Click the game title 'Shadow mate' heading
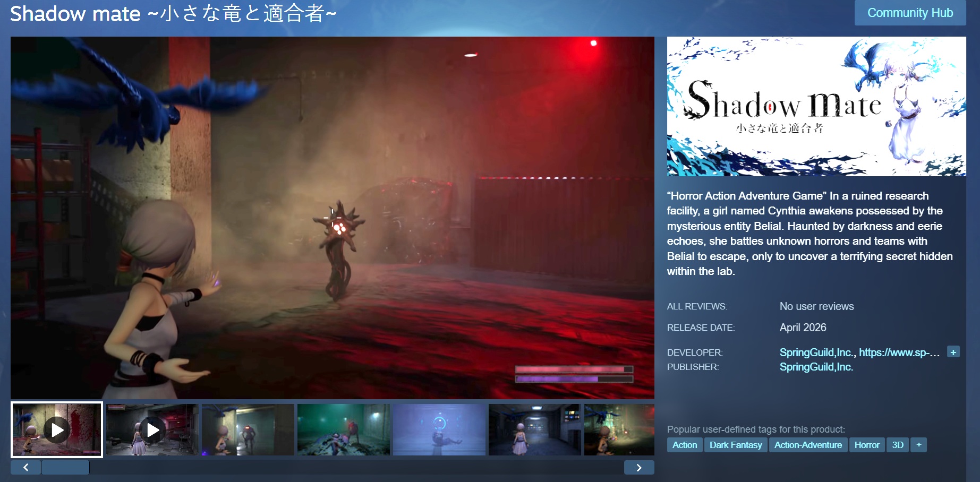This screenshot has height=482, width=980. pos(173,13)
